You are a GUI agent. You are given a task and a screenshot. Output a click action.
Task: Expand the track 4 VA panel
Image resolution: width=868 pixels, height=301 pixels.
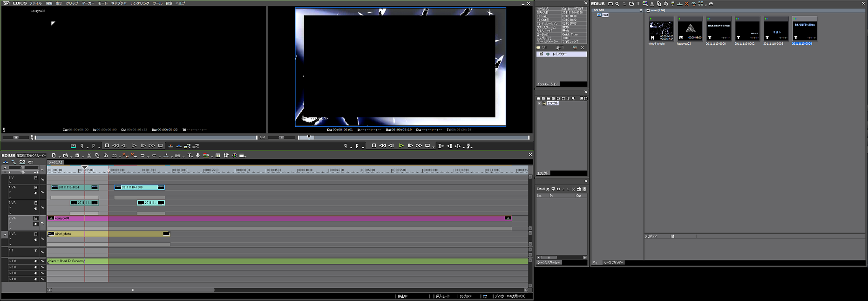tap(10, 192)
